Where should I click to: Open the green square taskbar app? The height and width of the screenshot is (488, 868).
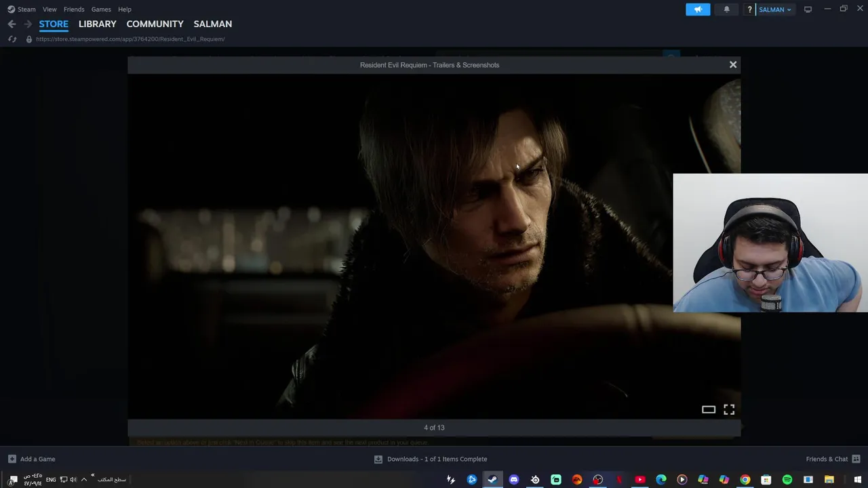556,479
